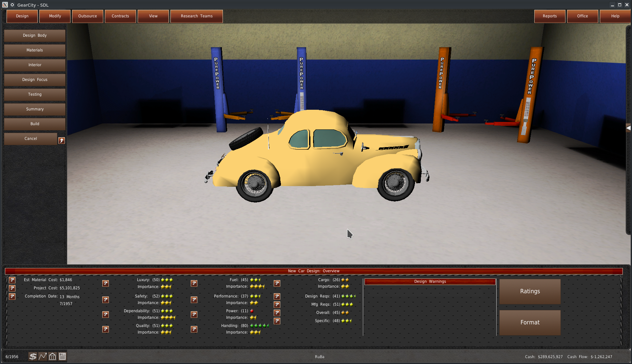Click help icon next to Est Material Cost
632x364 pixels.
pos(12,280)
